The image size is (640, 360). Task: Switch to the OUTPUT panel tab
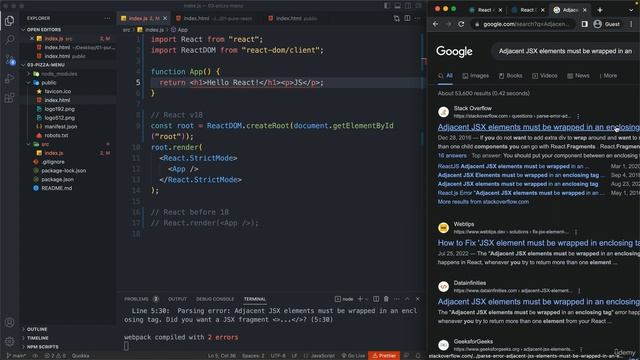point(177,299)
